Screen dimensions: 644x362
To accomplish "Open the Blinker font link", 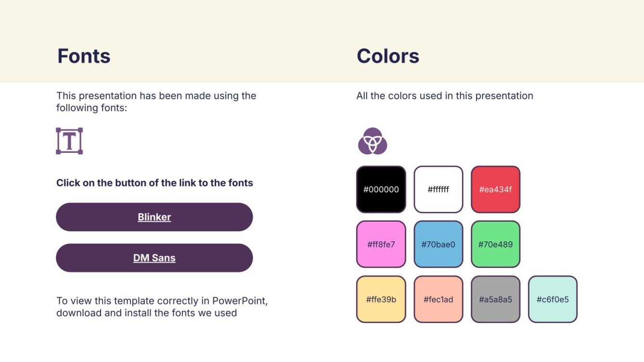I will coord(155,217).
